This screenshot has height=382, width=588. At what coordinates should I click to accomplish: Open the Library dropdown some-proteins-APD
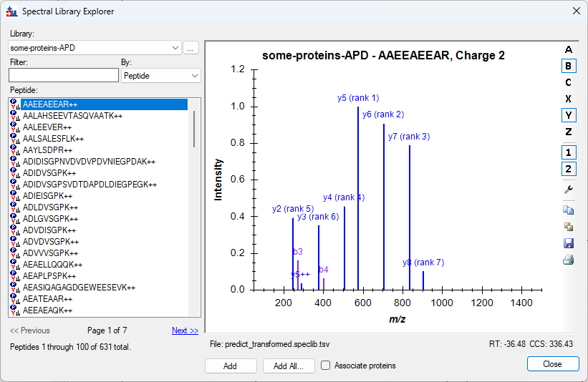click(95, 48)
